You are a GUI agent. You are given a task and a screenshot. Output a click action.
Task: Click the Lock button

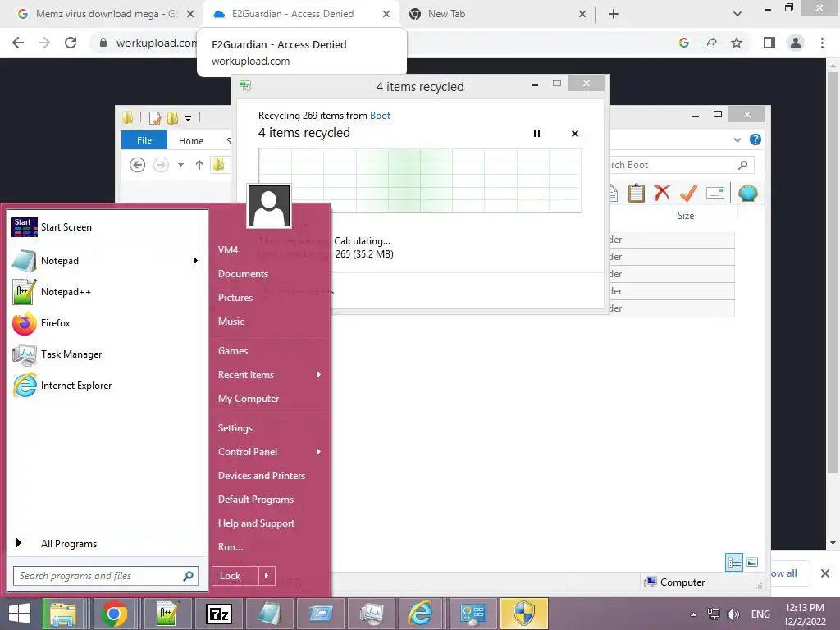[235, 576]
